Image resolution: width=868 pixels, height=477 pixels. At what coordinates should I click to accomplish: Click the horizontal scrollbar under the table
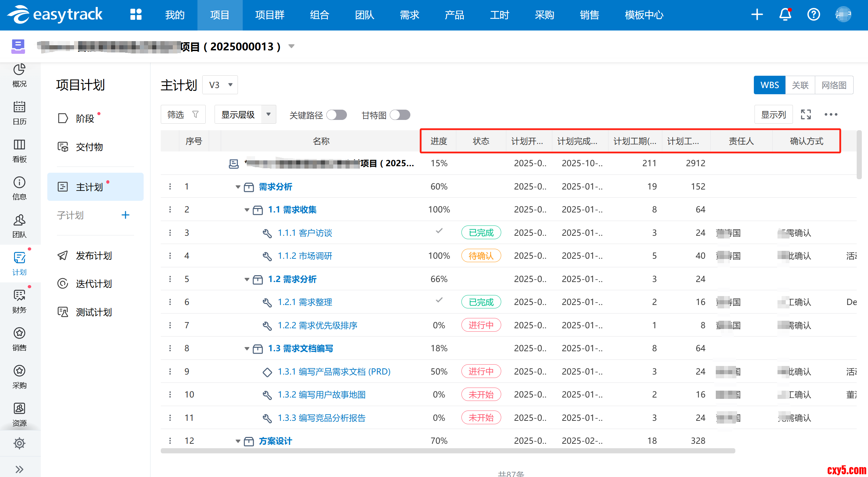[x=448, y=451]
